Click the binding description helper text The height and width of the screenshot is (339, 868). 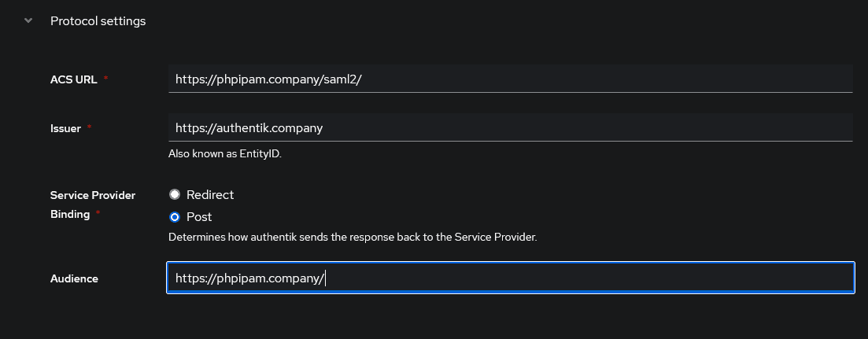coord(352,237)
